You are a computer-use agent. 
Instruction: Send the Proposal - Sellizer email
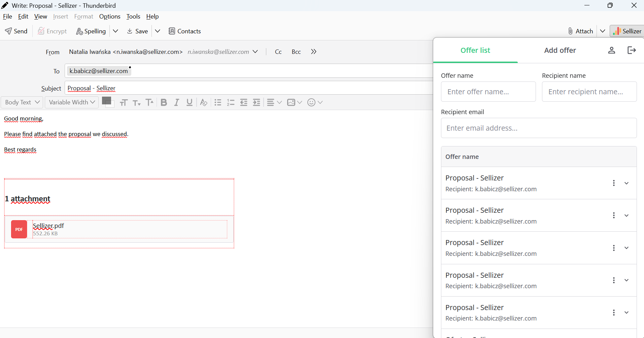coord(16,31)
